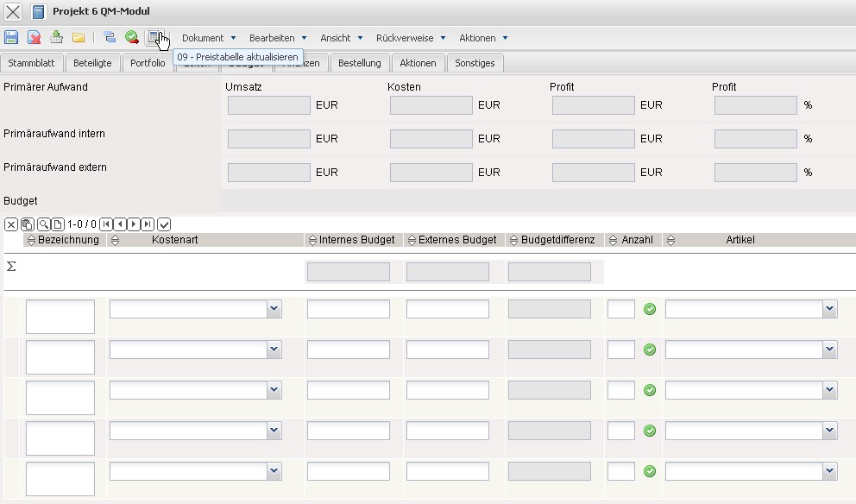Go to the last page of Budget table
Viewport: 856px width, 504px height.
[x=148, y=224]
